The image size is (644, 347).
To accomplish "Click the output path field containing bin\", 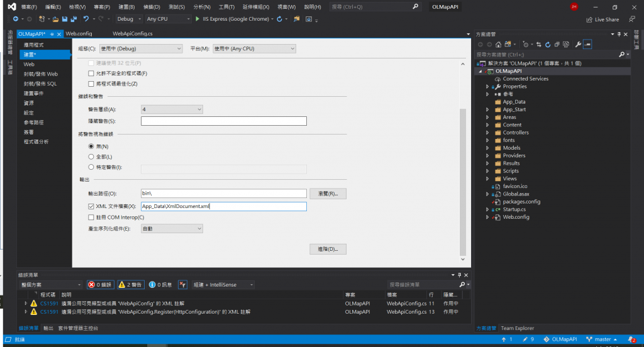I will pyautogui.click(x=223, y=194).
